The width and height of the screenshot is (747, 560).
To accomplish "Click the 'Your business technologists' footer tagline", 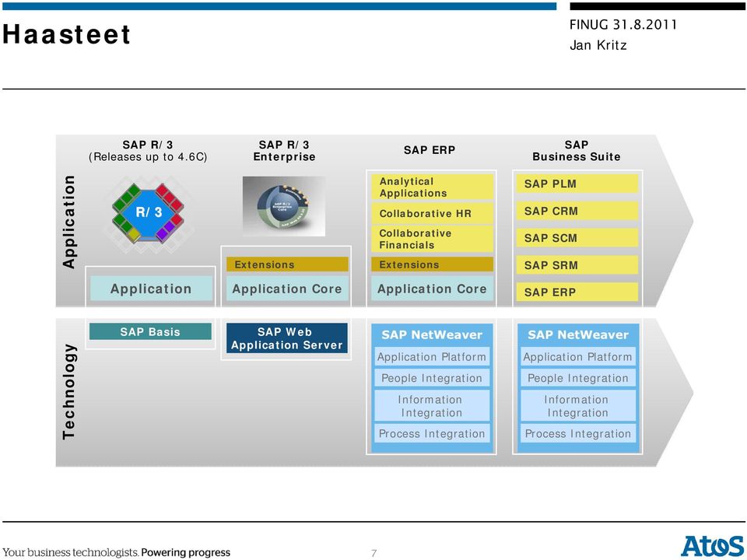I will (x=116, y=552).
